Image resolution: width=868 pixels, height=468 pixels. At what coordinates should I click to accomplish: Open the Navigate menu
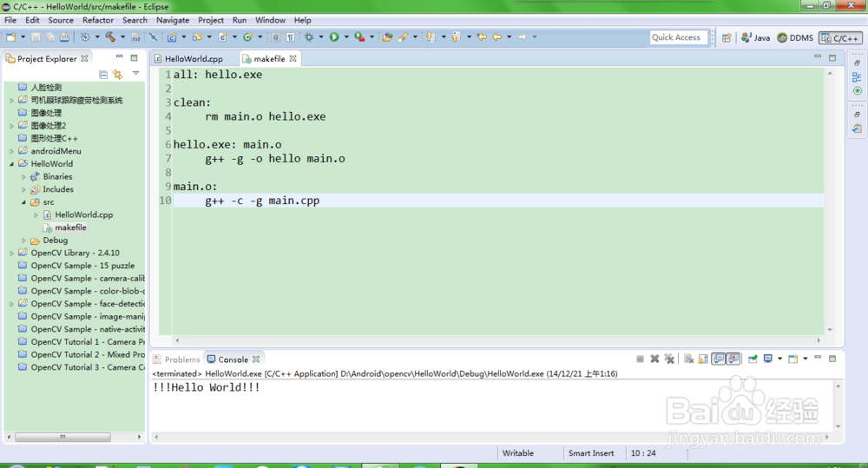point(173,20)
